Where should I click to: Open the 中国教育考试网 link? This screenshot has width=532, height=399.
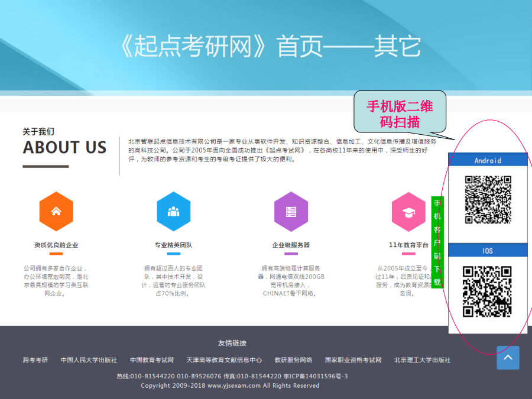coord(152,360)
